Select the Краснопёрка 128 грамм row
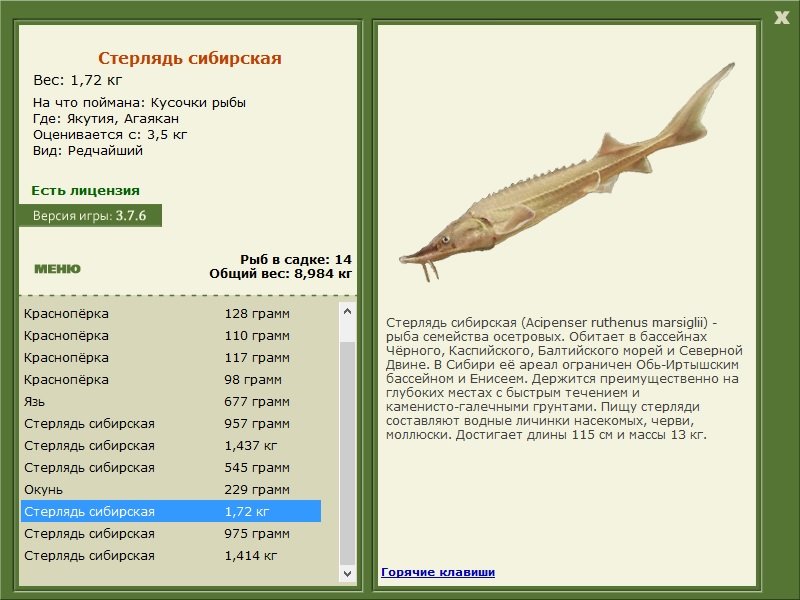Image resolution: width=800 pixels, height=600 pixels. [x=171, y=313]
